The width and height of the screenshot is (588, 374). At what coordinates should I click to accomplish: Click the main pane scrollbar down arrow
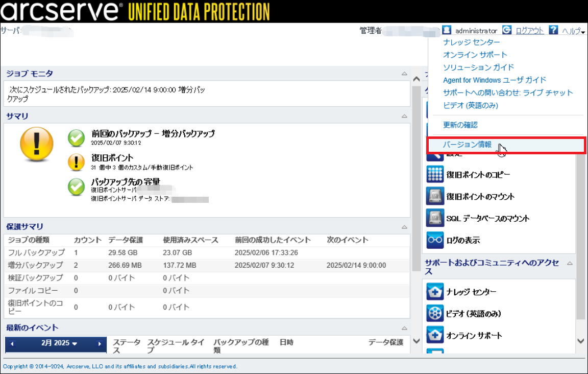click(x=416, y=341)
